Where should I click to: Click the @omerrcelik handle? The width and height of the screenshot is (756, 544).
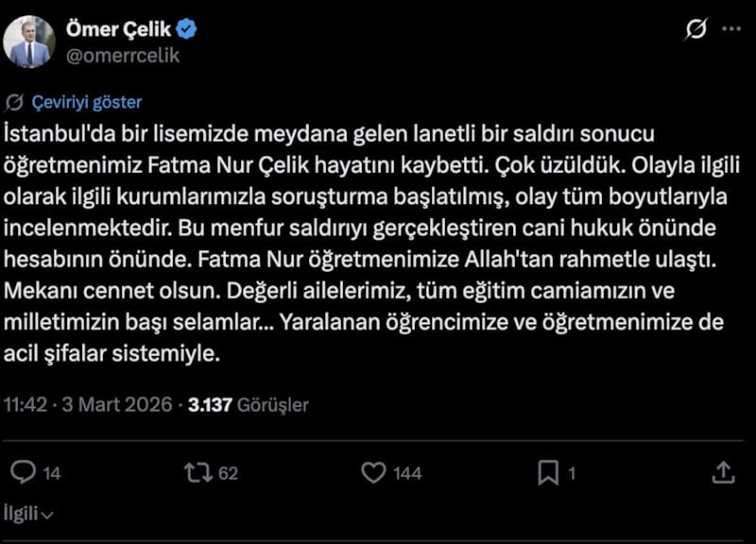click(122, 55)
